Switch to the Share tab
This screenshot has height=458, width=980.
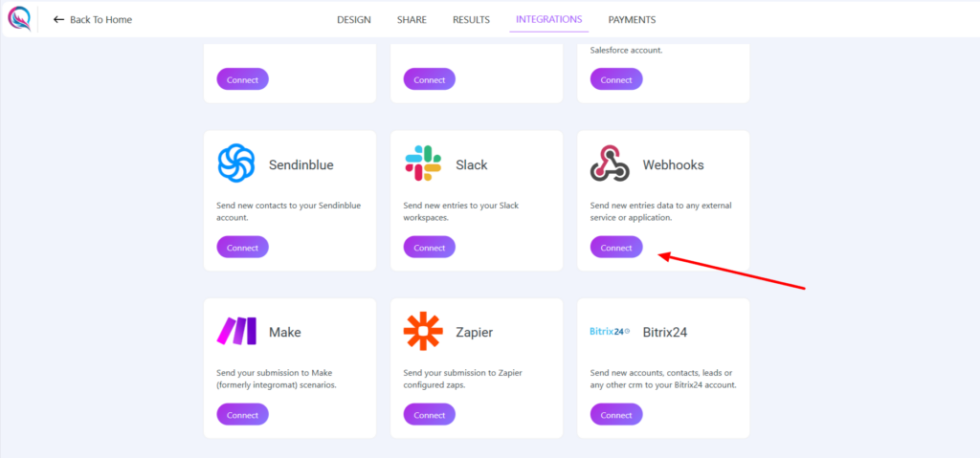pyautogui.click(x=412, y=20)
